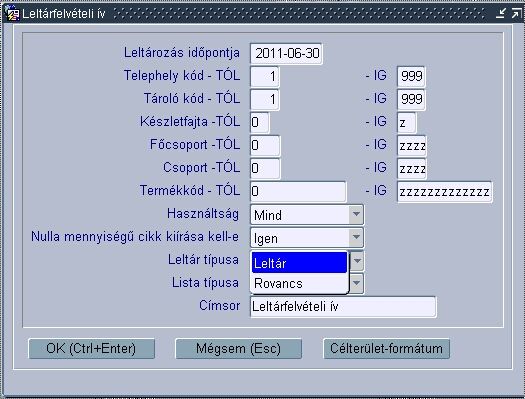Open the Nulla mennyiségű cikk dropdown showing Igen
Image resolution: width=525 pixels, height=399 pixels.
point(307,238)
